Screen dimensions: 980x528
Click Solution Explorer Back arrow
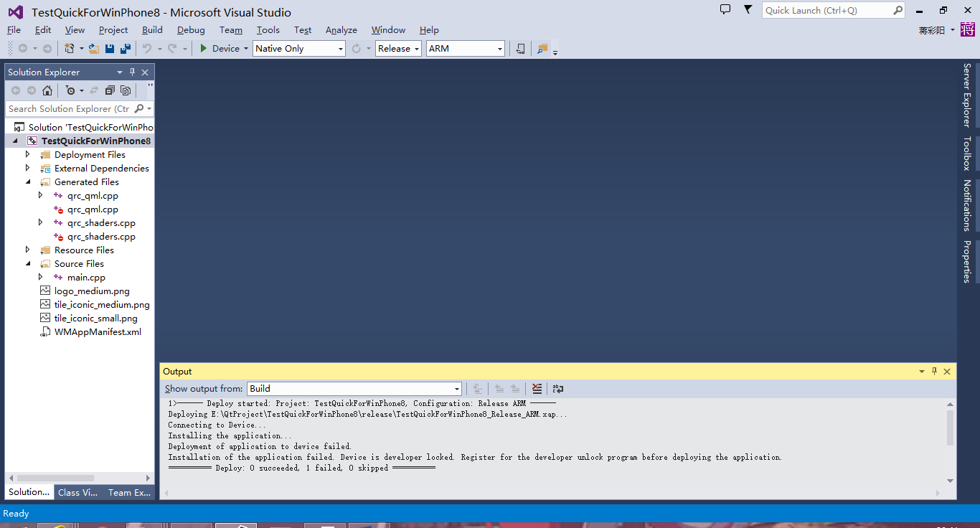click(x=16, y=90)
